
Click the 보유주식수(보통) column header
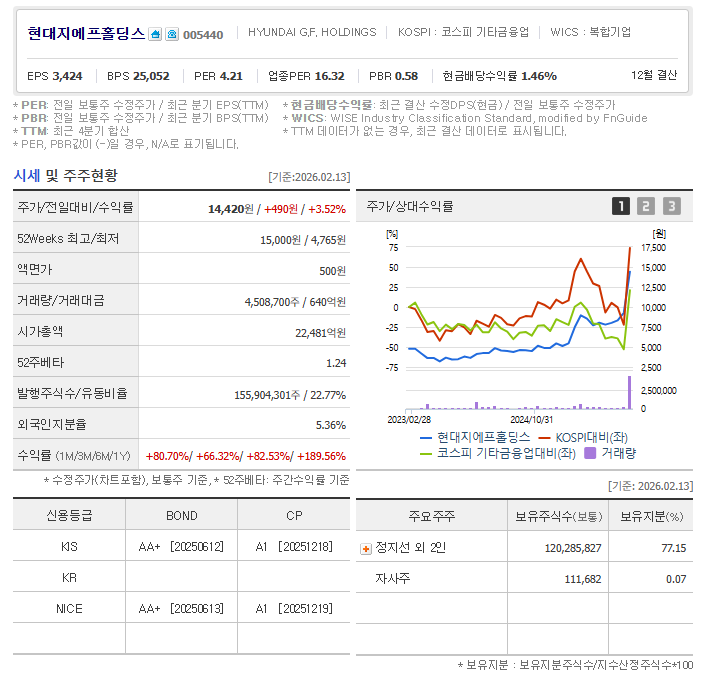coord(558,517)
